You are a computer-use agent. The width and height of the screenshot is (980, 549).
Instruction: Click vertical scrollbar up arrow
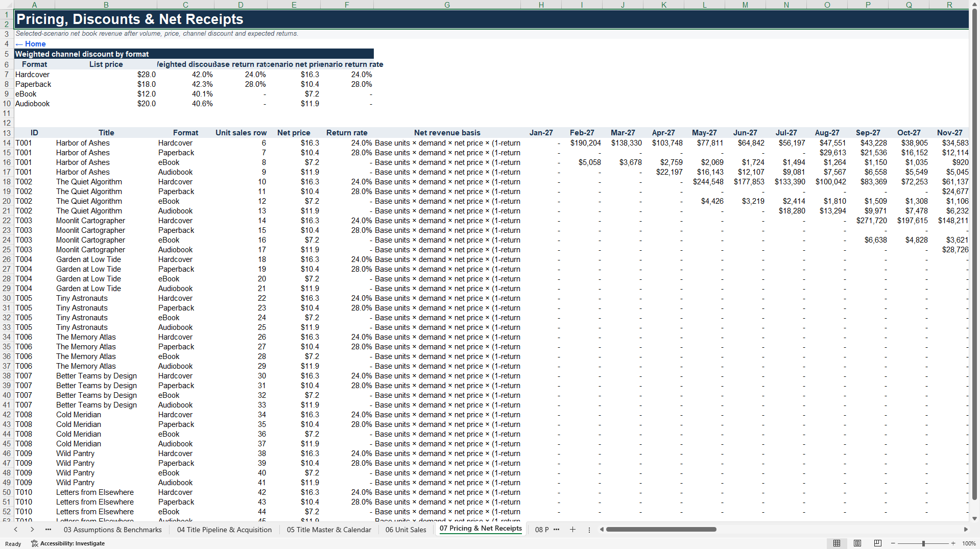[x=974, y=4]
